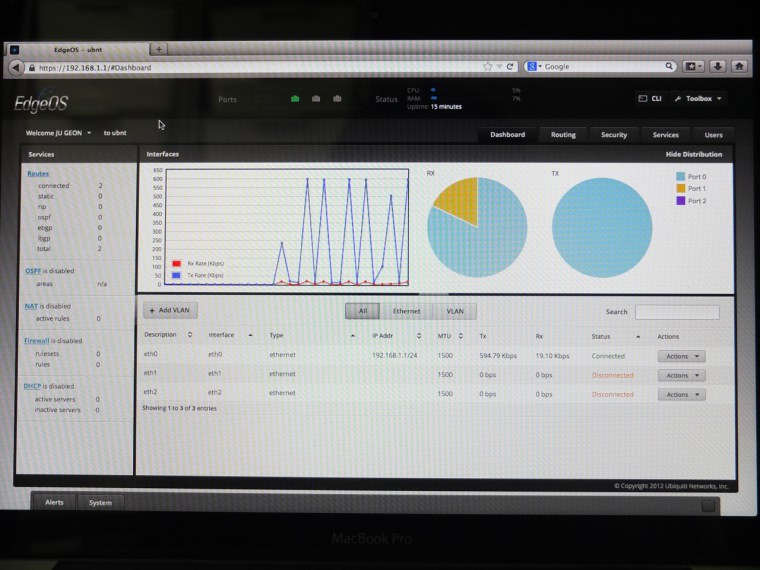Click the expand icon at bottom-right corner
The height and width of the screenshot is (570, 760).
pyautogui.click(x=708, y=507)
